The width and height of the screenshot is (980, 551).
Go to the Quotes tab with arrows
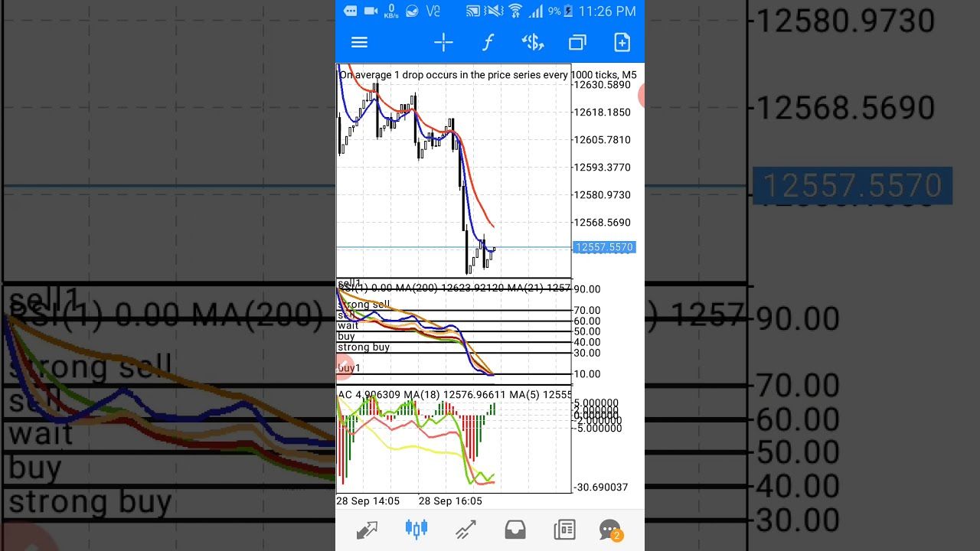367,530
